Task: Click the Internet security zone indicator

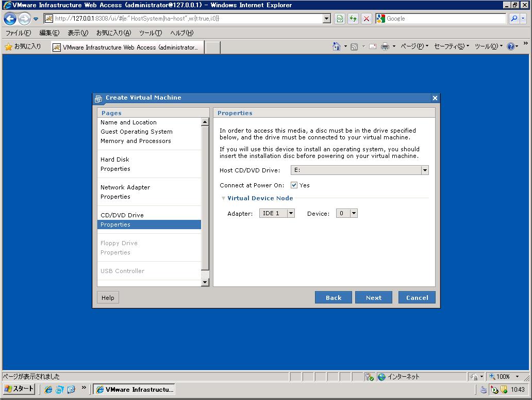Action: point(398,377)
